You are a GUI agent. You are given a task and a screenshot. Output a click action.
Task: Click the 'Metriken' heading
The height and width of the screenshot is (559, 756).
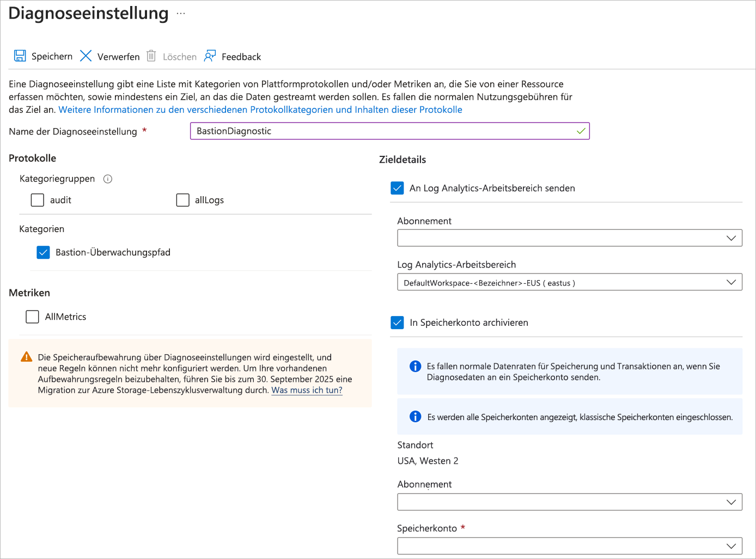pyautogui.click(x=29, y=293)
